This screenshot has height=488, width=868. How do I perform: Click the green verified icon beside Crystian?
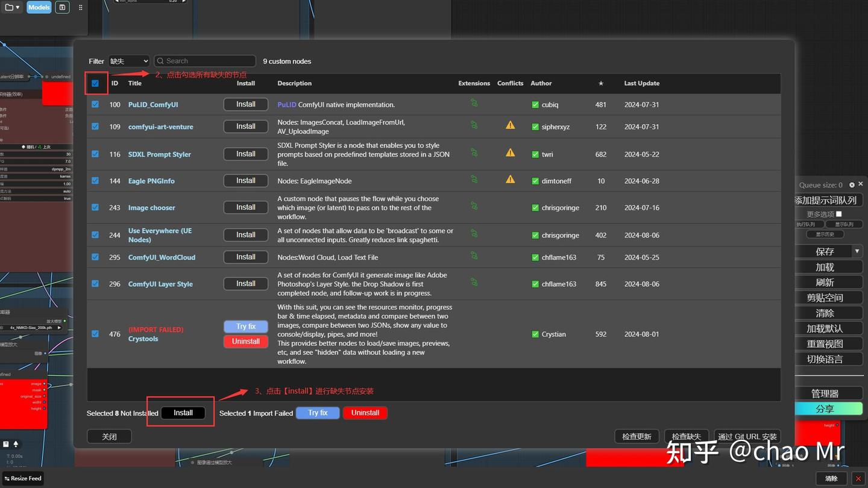[x=535, y=334]
